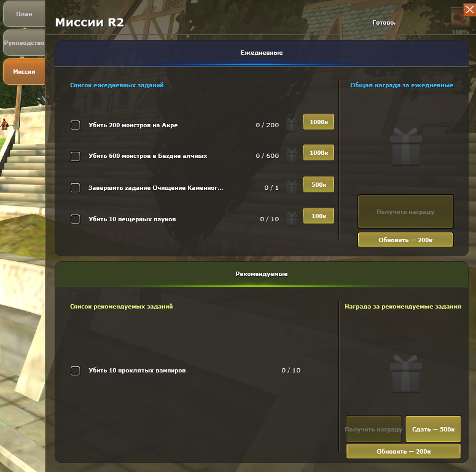This screenshot has width=476, height=472.
Task: Click Список рекомендуемых заданий heading
Action: coord(122,307)
